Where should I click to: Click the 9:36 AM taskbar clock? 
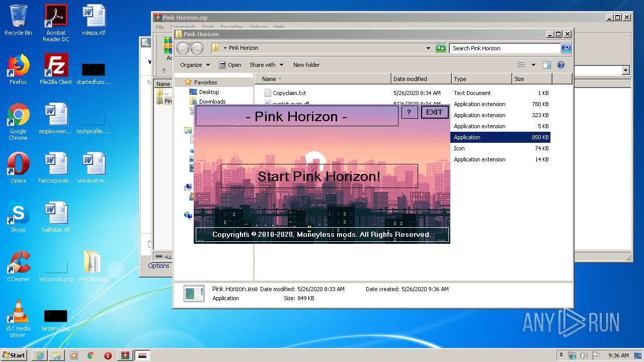pos(618,355)
